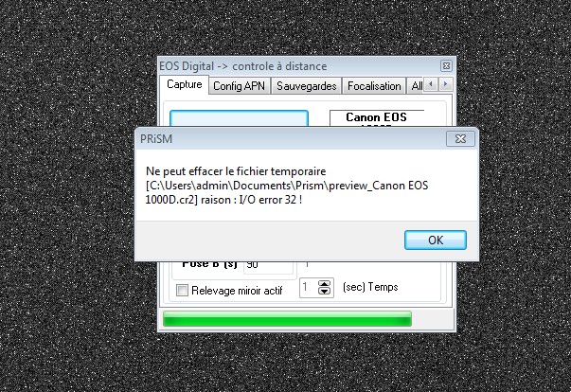Click the EOS Digital window title bar
This screenshot has height=392, width=571.
pyautogui.click(x=298, y=66)
